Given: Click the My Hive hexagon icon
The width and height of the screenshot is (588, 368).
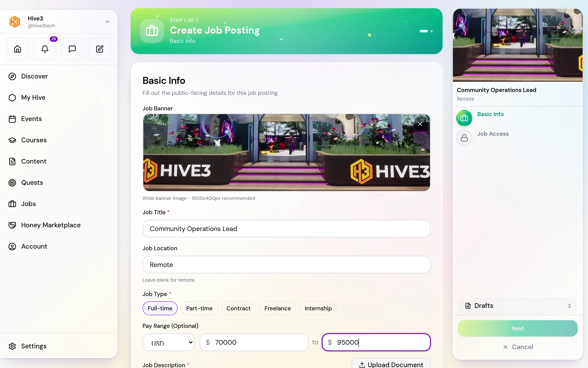Looking at the screenshot, I should [x=12, y=98].
